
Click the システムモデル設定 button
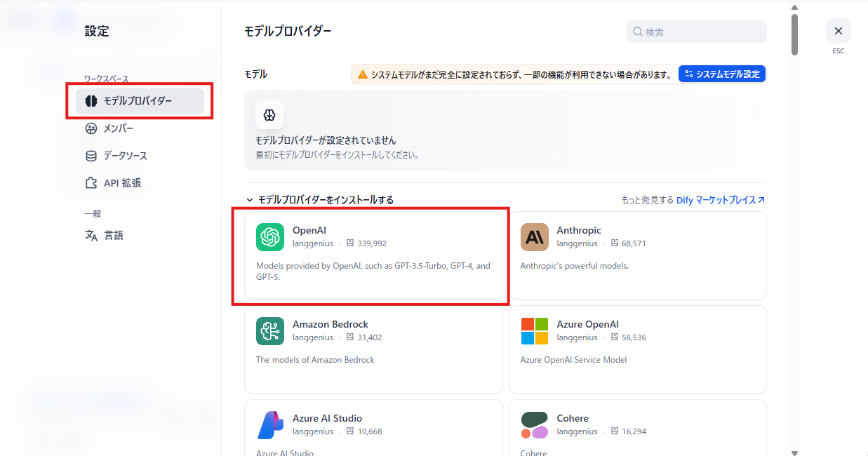point(721,74)
